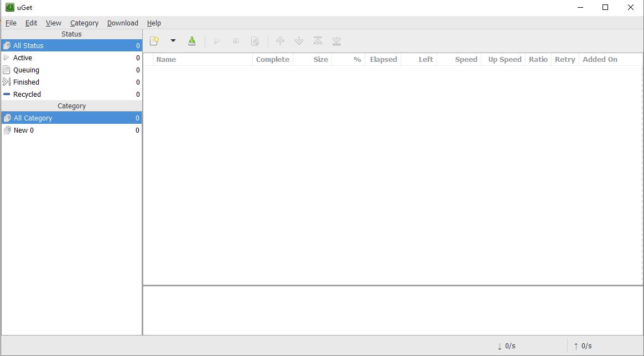The image size is (644, 356).
Task: Click the download speed indicator
Action: click(x=506, y=345)
